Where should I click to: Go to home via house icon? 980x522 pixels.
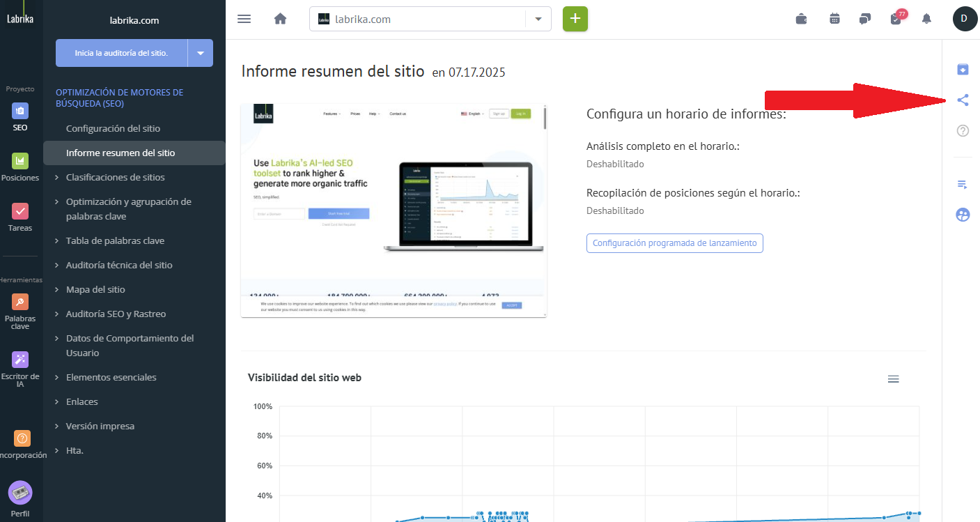(281, 19)
